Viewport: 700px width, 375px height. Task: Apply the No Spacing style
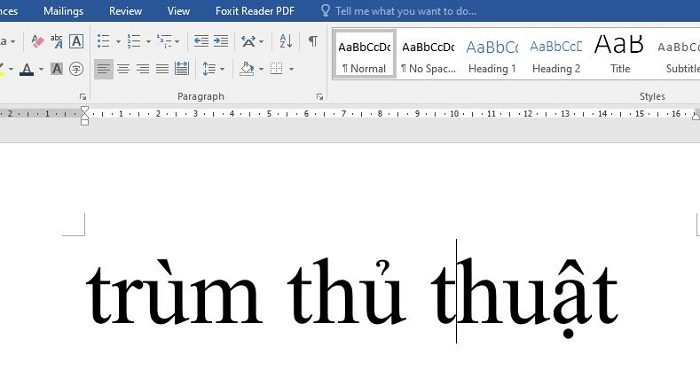point(428,54)
